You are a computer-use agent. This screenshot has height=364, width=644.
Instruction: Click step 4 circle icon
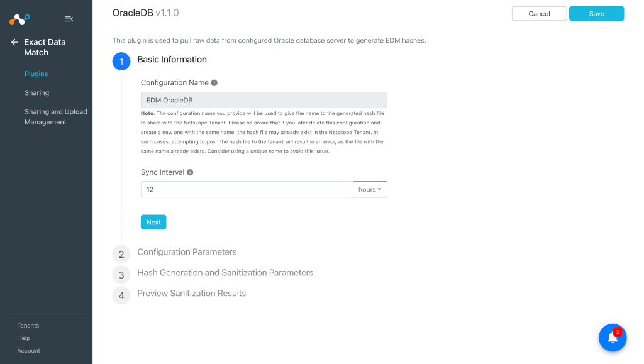[x=121, y=295]
